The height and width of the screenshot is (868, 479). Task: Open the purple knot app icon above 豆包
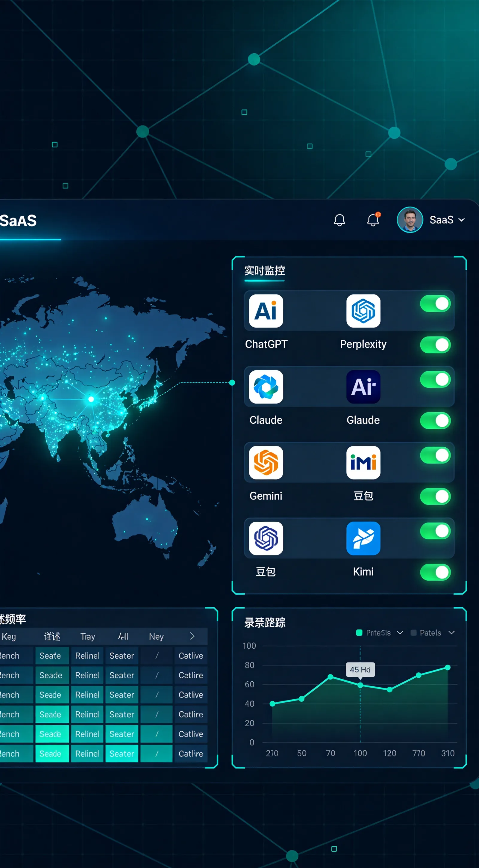266,538
